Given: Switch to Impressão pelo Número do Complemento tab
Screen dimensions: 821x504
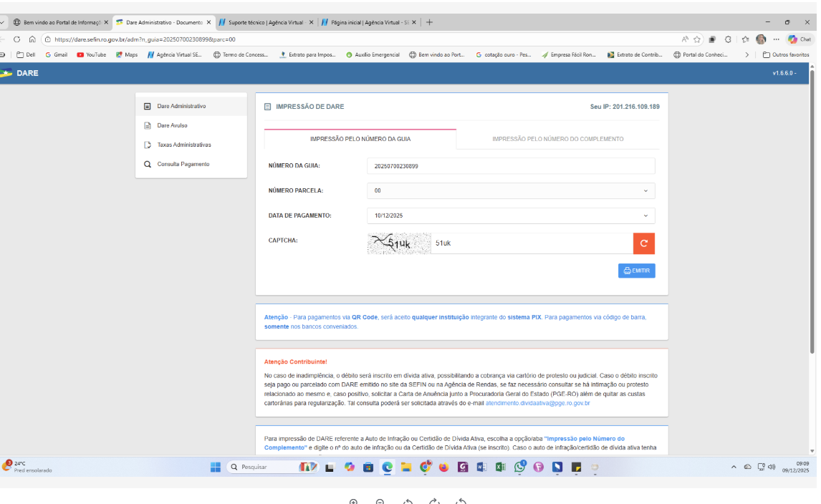Looking at the screenshot, I should coord(557,139).
